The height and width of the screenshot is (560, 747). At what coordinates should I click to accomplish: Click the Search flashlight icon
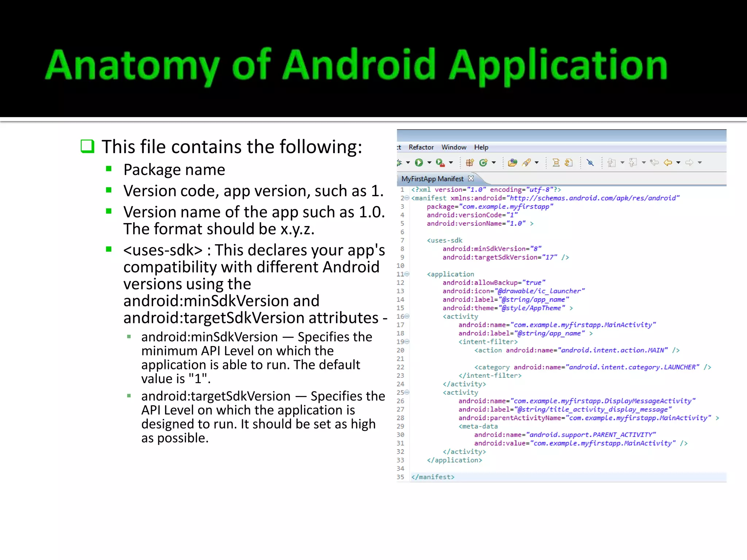526,163
